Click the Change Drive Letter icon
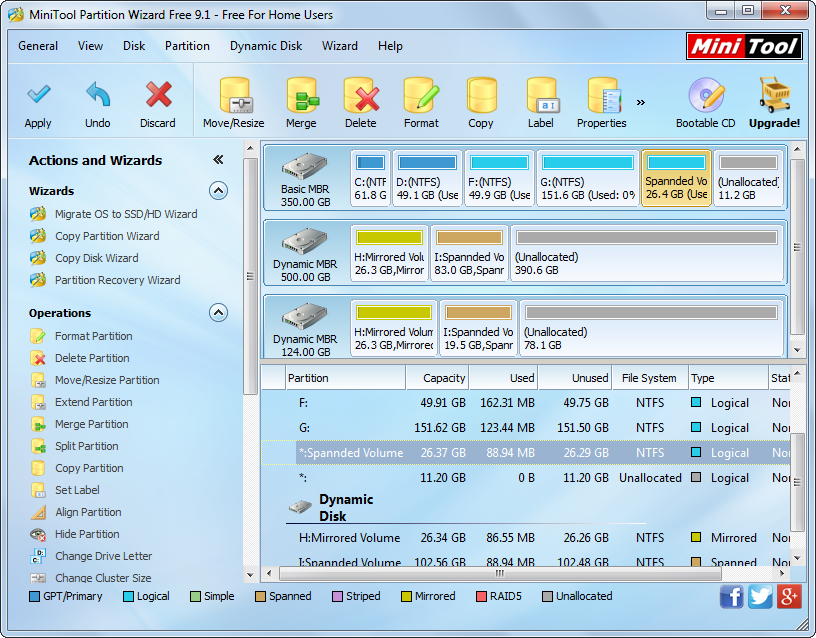This screenshot has height=638, width=816. [37, 556]
